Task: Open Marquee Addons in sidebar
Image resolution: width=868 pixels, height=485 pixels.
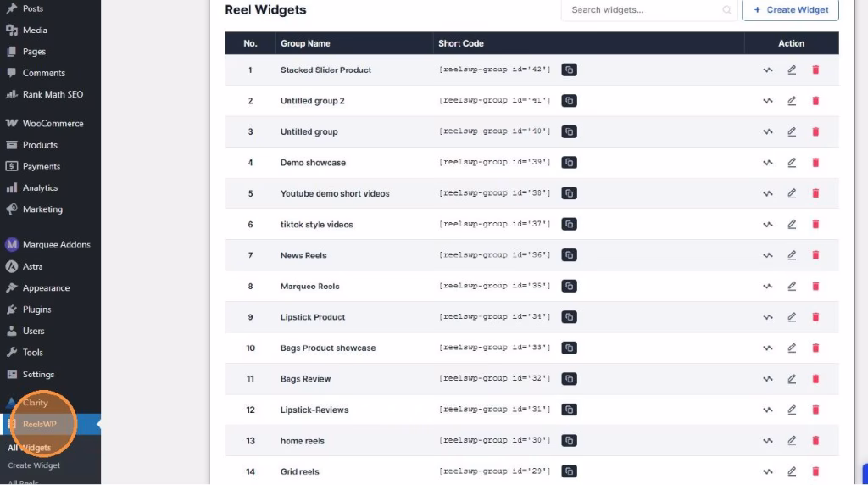Action: pos(56,244)
